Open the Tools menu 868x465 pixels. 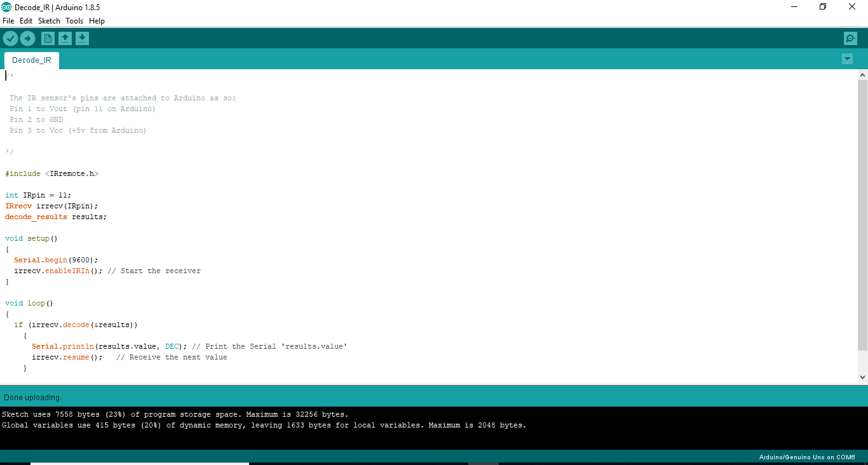(x=74, y=21)
